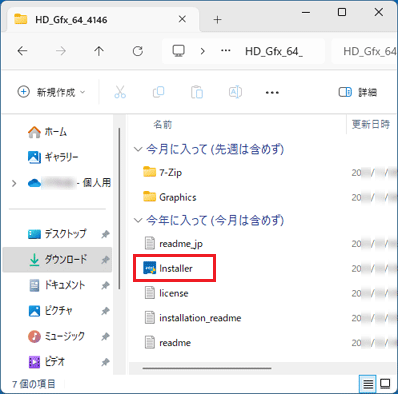Expand the address bar chevron after PC icon
Viewport: 398px width, 394px height.
(203, 51)
